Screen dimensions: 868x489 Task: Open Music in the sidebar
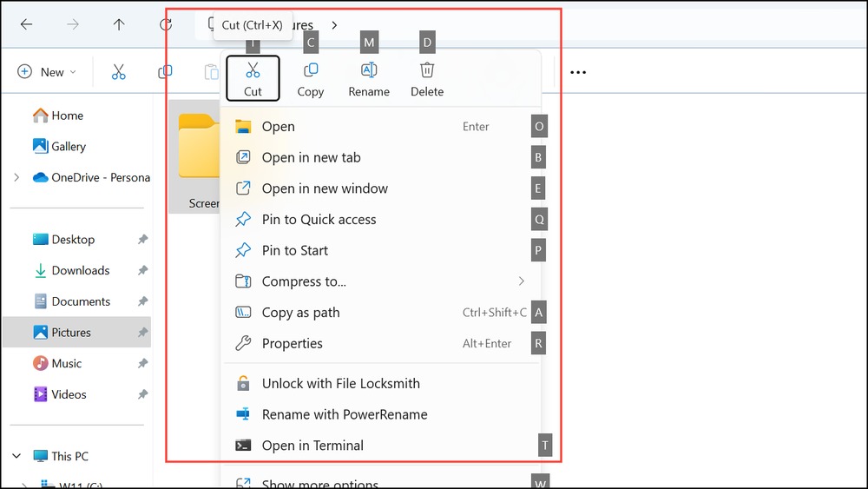(57, 363)
